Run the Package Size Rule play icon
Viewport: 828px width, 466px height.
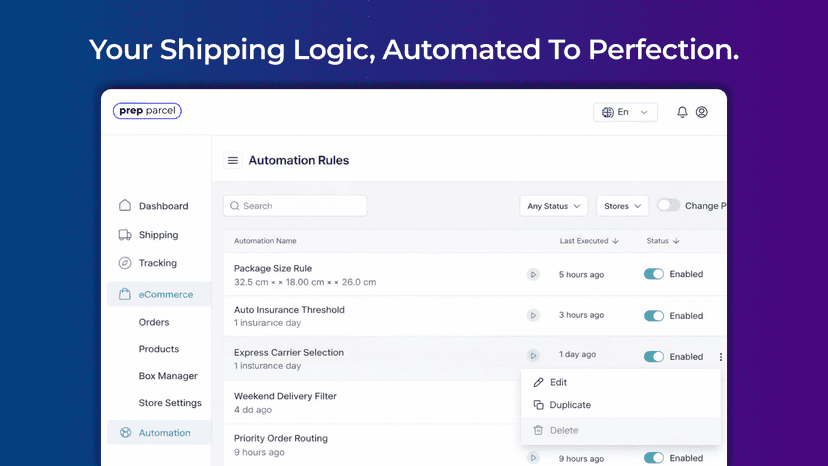pos(533,274)
